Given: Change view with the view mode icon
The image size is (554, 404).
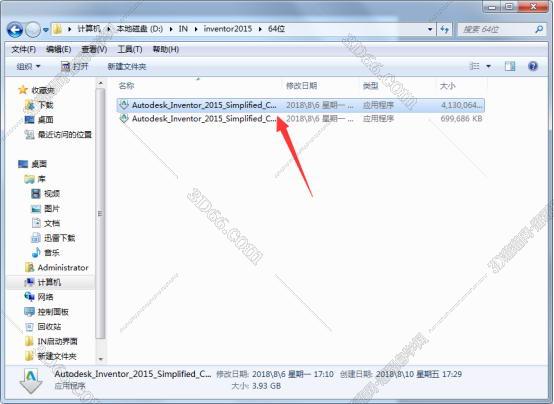Looking at the screenshot, I should [474, 66].
